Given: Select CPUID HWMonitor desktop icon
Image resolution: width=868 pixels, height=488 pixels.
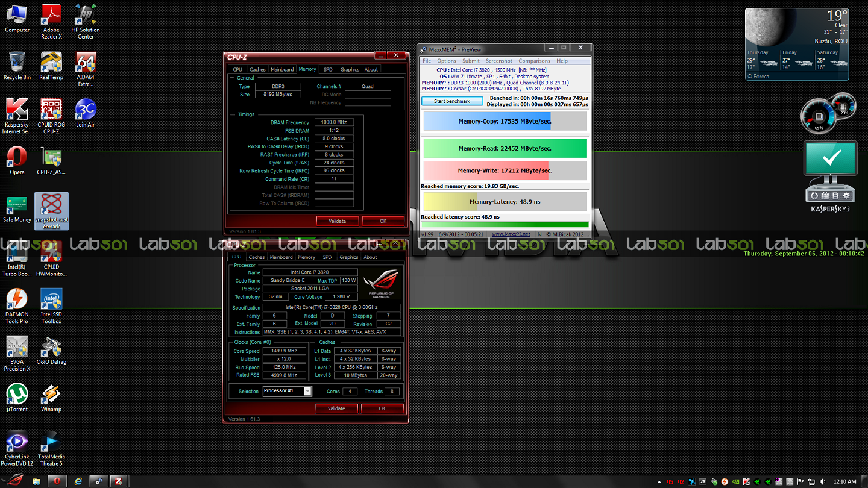Looking at the screenshot, I should [x=51, y=259].
